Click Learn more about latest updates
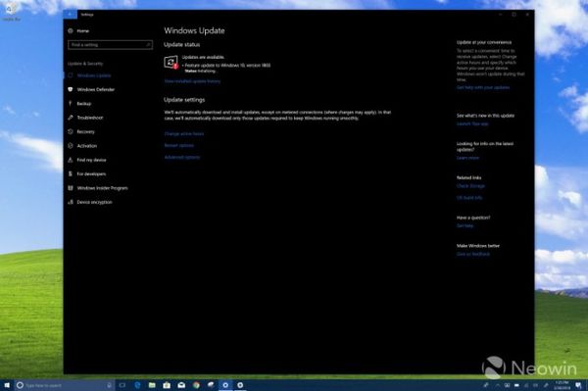588x391 pixels. point(468,158)
